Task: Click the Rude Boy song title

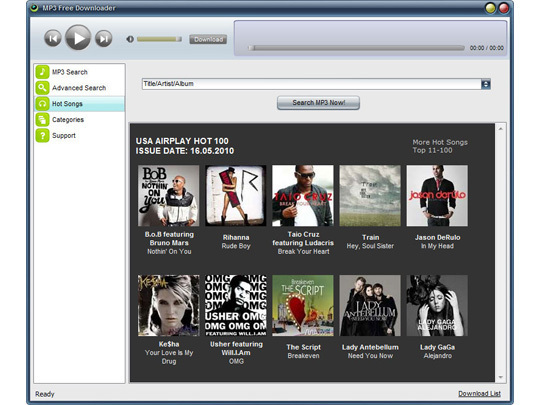Action: (x=236, y=246)
